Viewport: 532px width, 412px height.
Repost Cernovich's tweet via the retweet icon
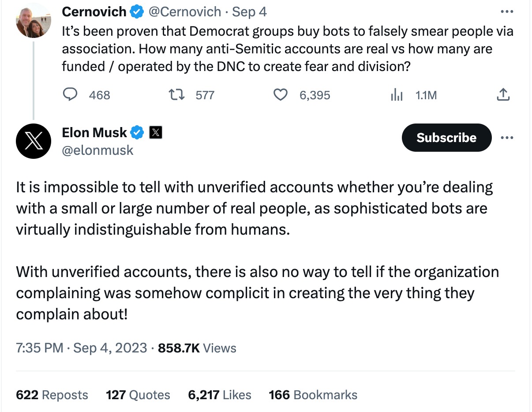coord(176,95)
